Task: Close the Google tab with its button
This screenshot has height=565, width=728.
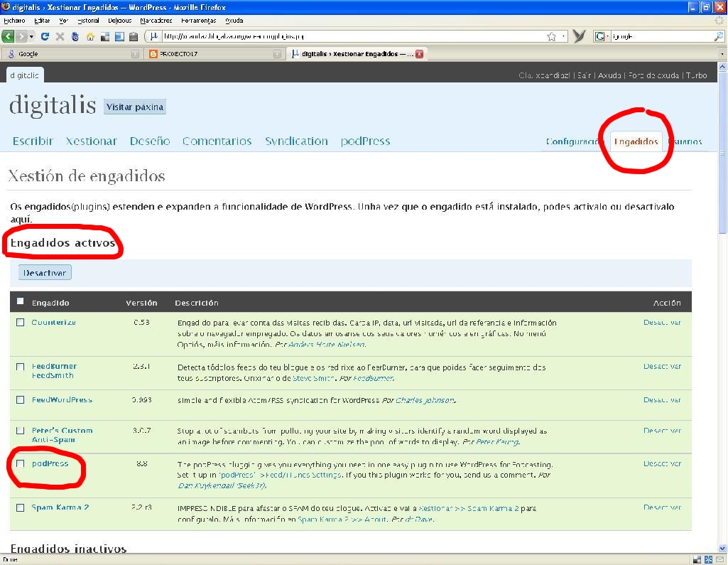Action: pyautogui.click(x=135, y=54)
